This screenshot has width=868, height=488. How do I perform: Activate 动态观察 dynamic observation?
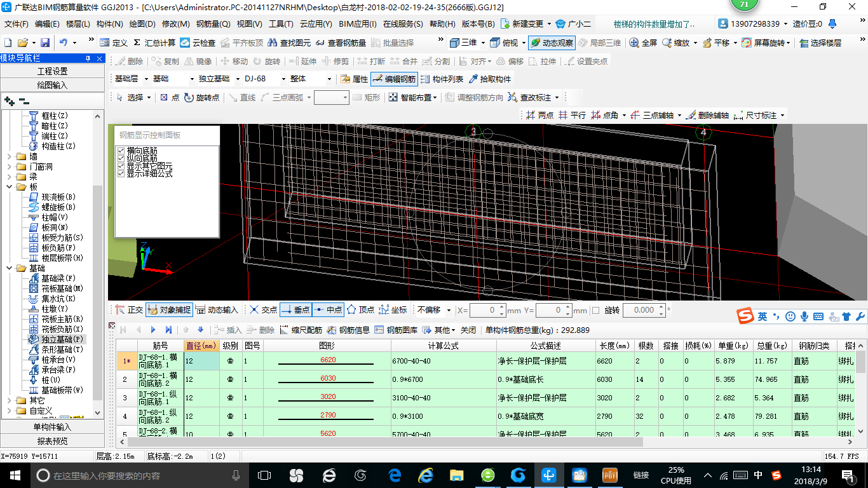pos(552,43)
